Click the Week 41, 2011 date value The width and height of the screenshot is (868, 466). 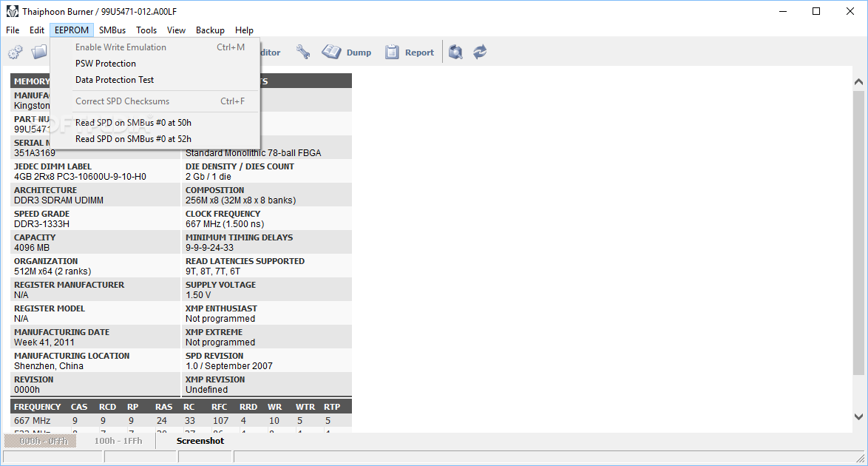click(44, 342)
